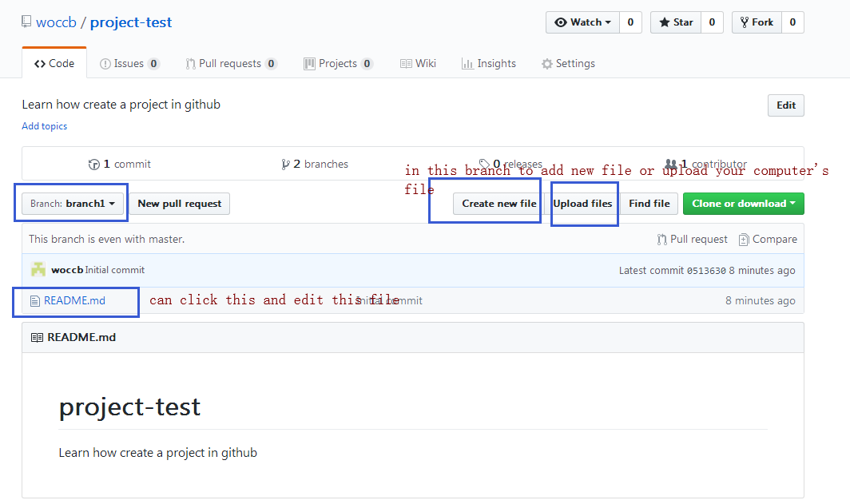The image size is (850, 504).
Task: Click the New pull request button
Action: 180,203
